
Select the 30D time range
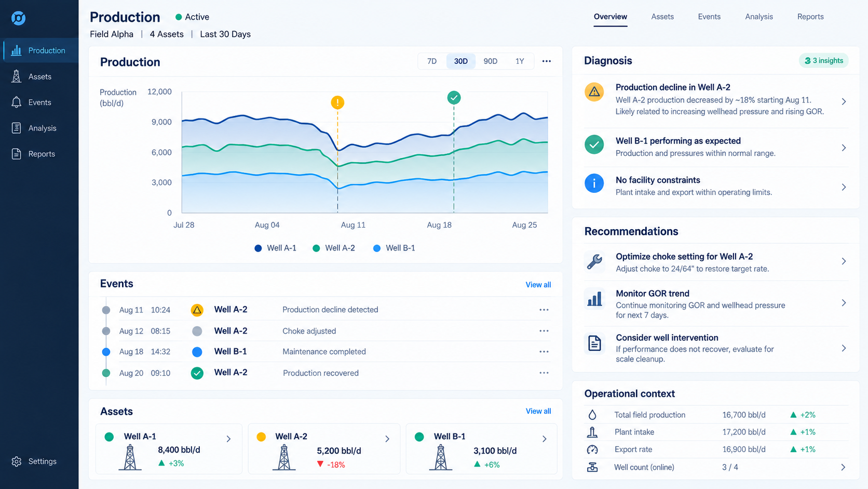[x=461, y=61]
